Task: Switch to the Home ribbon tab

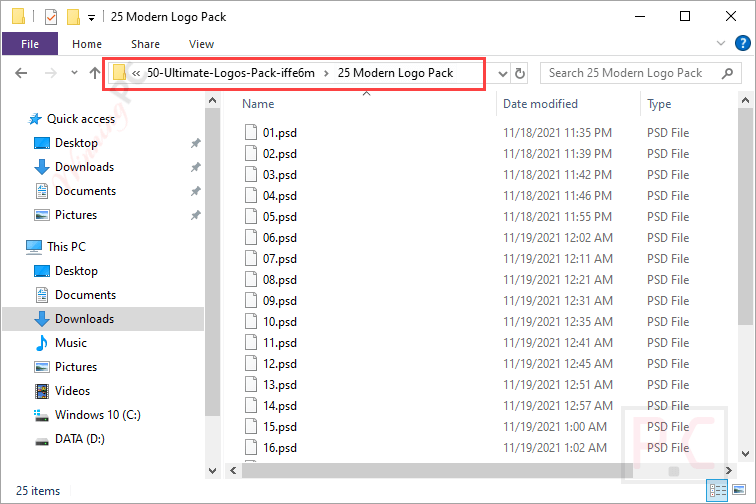Action: click(x=87, y=44)
